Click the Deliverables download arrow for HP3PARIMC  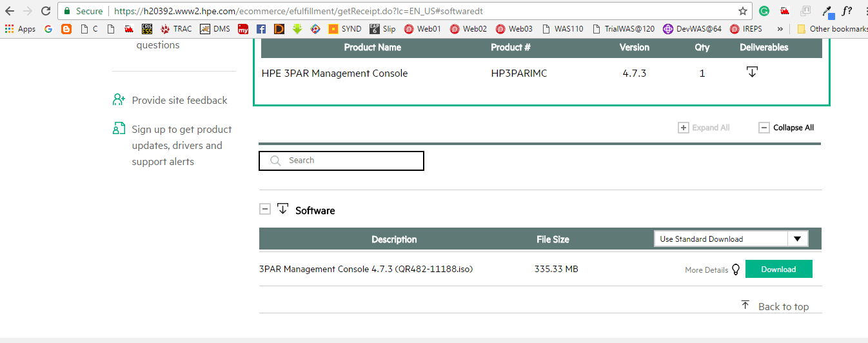(752, 72)
